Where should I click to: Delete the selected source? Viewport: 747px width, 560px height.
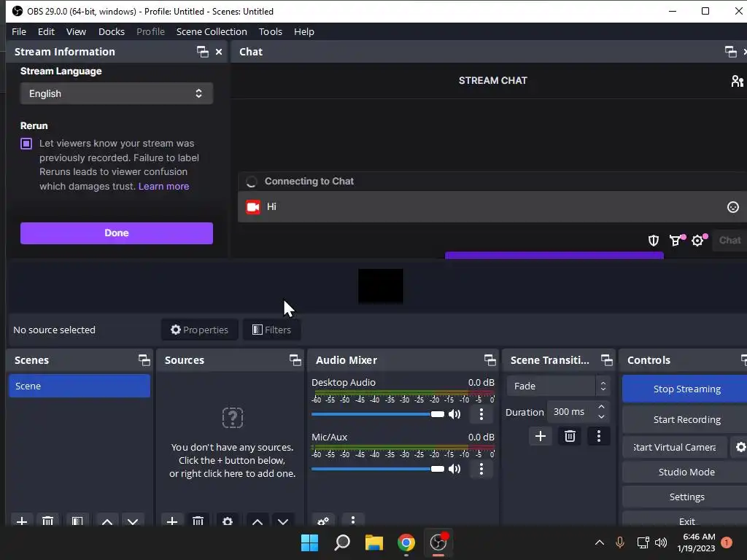(198, 521)
